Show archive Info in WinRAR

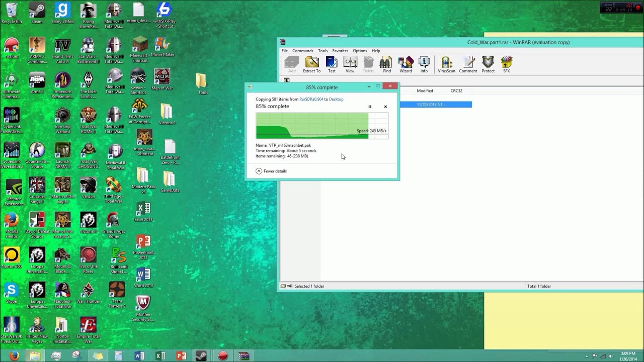[x=424, y=64]
